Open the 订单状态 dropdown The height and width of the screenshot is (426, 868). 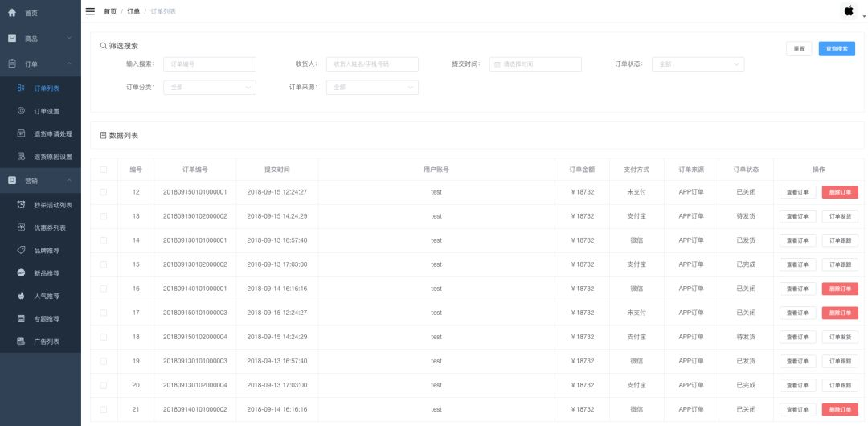point(698,64)
